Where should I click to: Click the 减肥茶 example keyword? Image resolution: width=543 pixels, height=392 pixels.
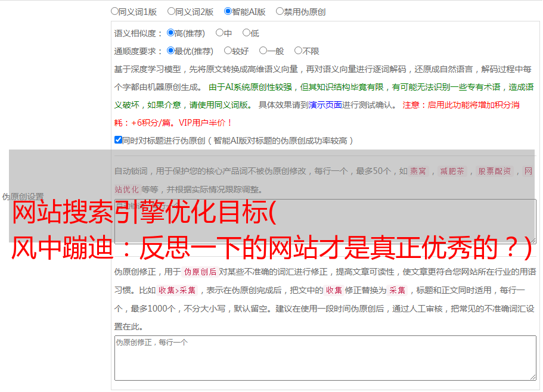pos(452,171)
